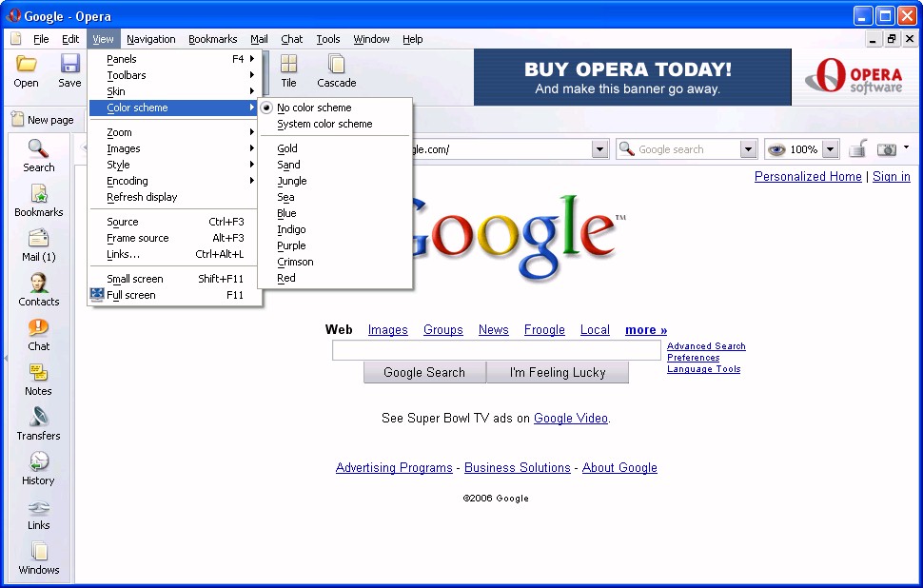
Task: Click the Cascade windows toolbar icon
Action: tap(336, 71)
